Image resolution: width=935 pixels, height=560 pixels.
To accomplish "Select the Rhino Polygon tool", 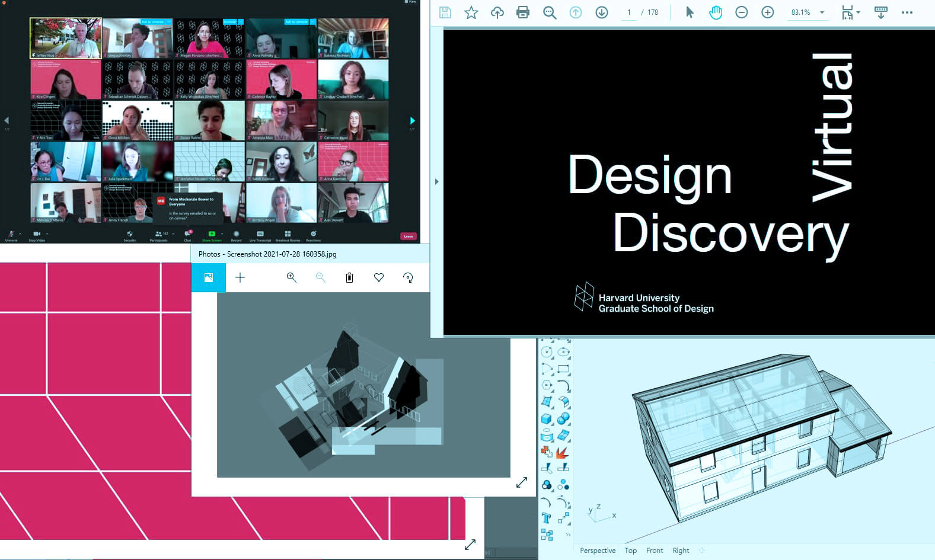I will [x=547, y=385].
